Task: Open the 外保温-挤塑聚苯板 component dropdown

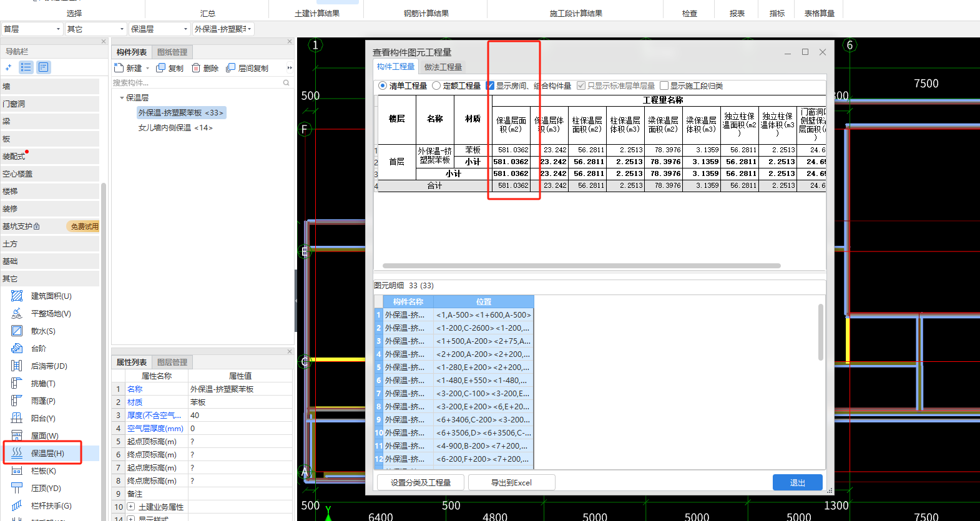Action: pyautogui.click(x=223, y=29)
